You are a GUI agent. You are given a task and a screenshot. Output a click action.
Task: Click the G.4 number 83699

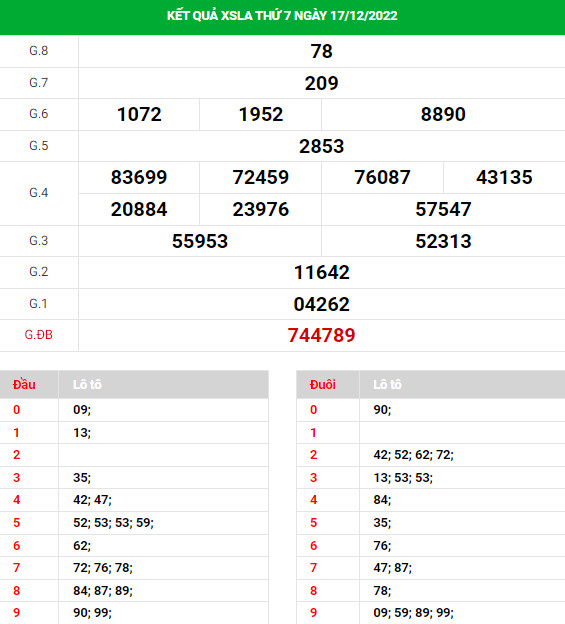pos(139,177)
